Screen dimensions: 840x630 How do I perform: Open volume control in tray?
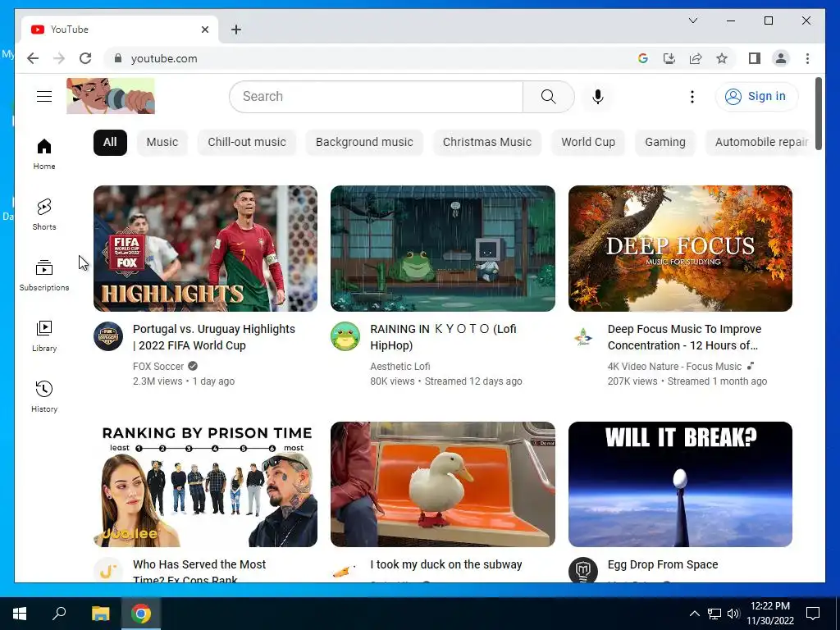pos(733,614)
